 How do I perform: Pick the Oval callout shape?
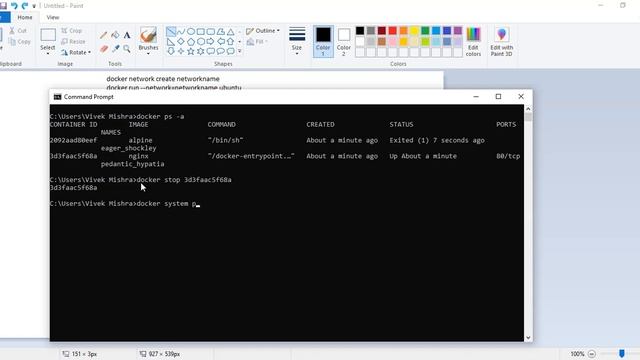coord(220,51)
